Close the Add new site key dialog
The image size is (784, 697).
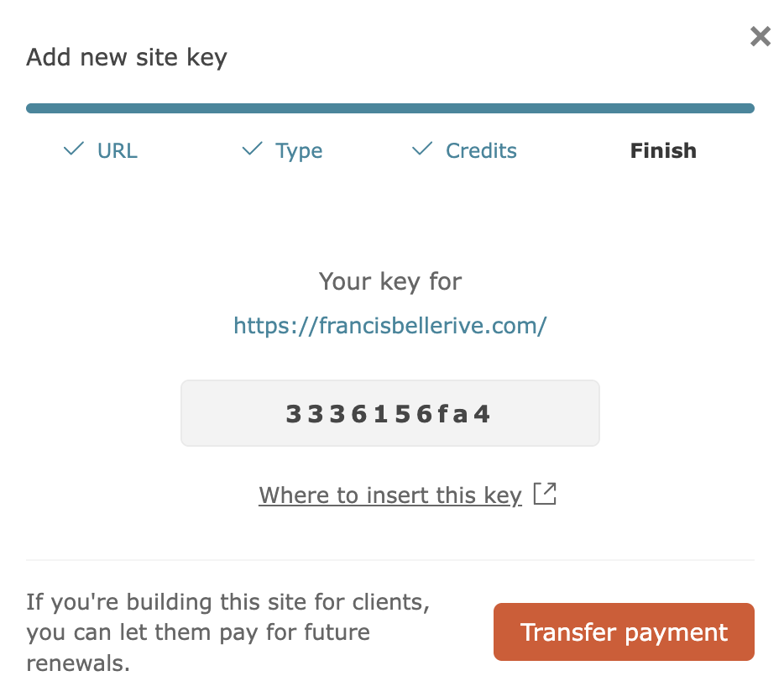pyautogui.click(x=760, y=37)
